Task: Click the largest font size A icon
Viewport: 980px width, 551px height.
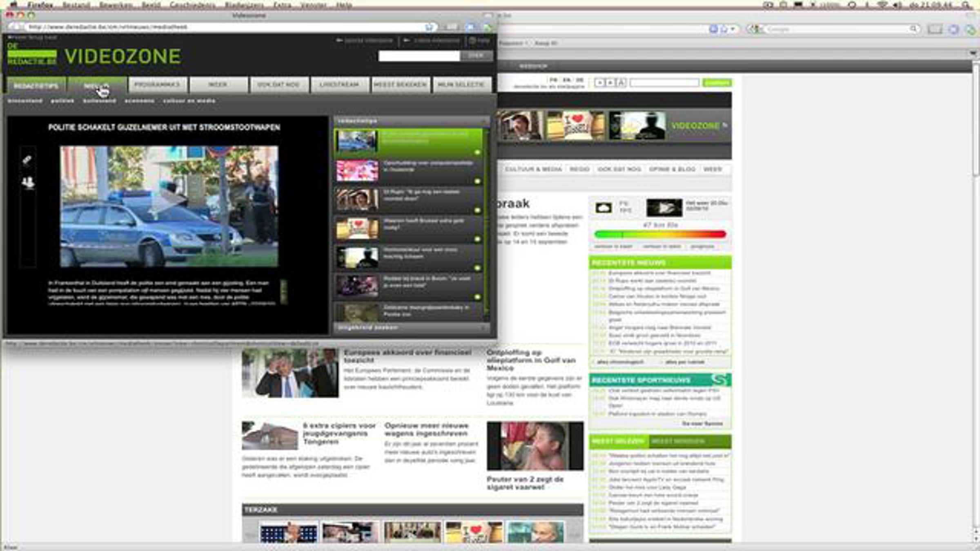Action: 621,83
